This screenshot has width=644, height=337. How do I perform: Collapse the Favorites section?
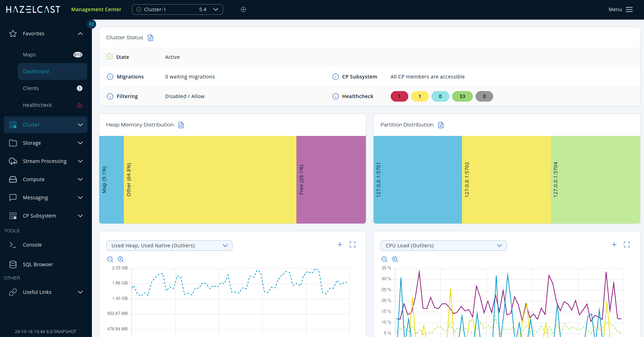[x=80, y=33]
